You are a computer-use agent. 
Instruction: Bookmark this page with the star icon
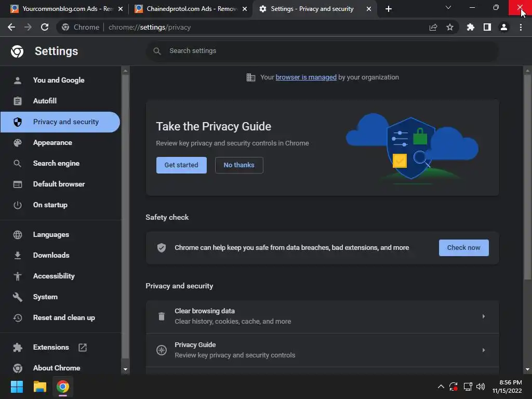[450, 27]
